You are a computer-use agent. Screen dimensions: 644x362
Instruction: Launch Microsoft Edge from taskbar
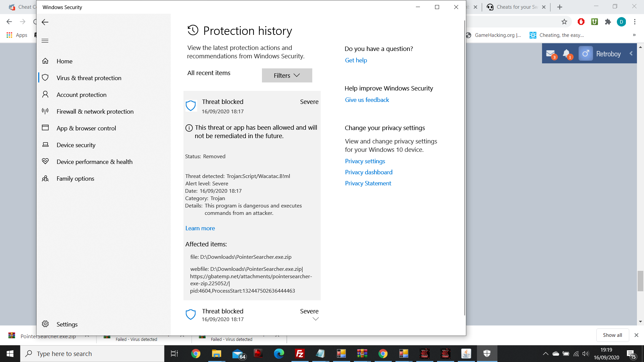[279, 354]
